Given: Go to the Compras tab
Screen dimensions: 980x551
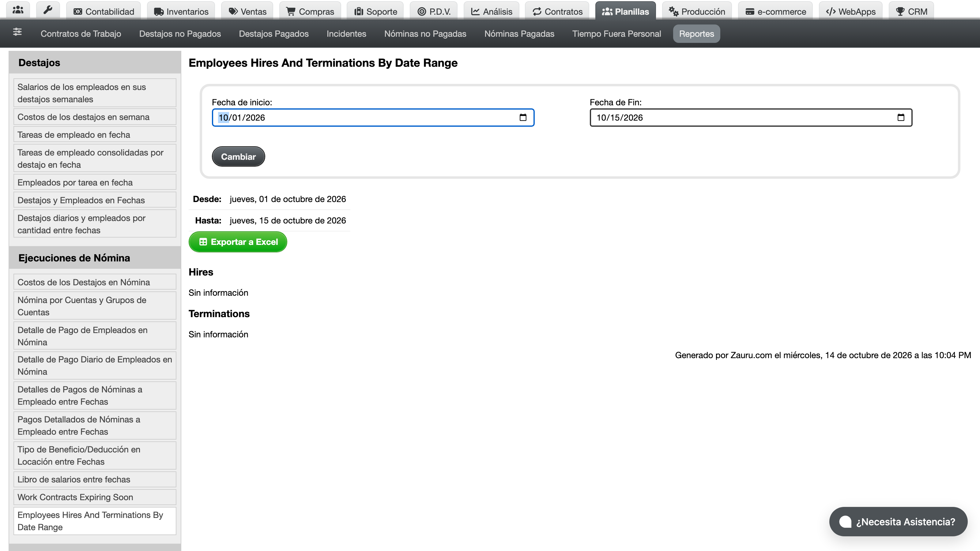Looking at the screenshot, I should 310,11.
